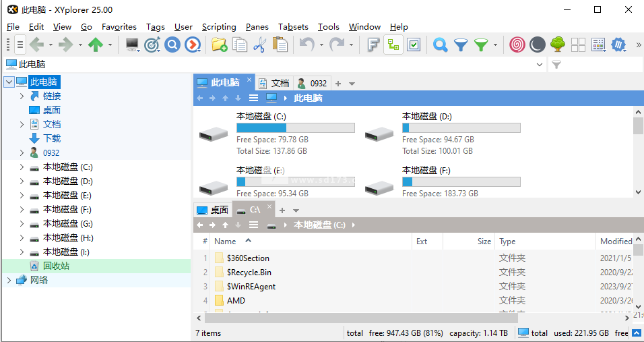The height and width of the screenshot is (342, 644).
Task: Sort by the Size column header
Action: pos(469,241)
